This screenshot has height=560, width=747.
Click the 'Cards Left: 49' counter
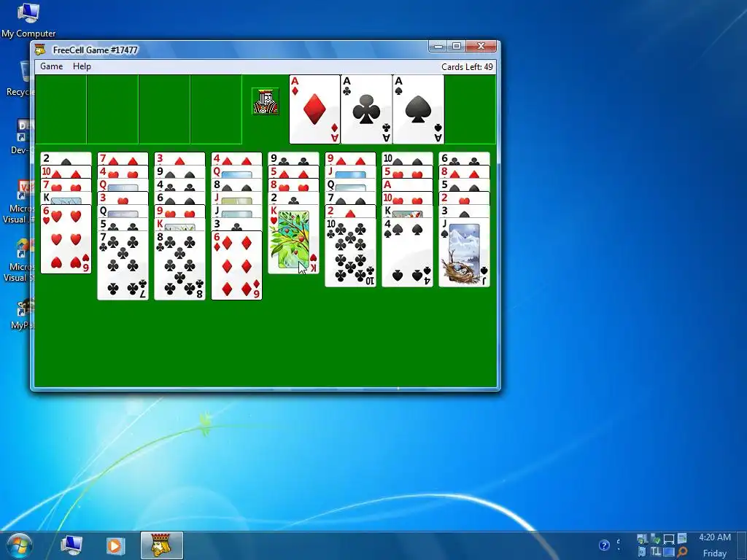(467, 66)
